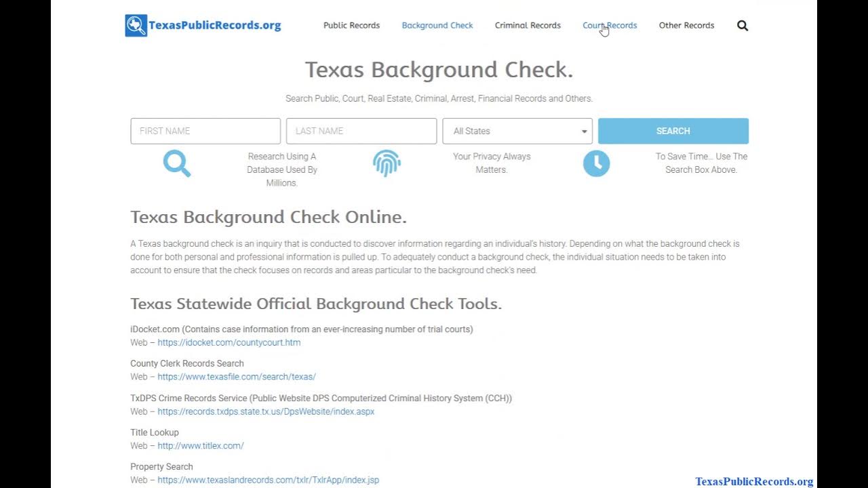
Task: Click the large magnifying glass icon
Action: point(177,164)
